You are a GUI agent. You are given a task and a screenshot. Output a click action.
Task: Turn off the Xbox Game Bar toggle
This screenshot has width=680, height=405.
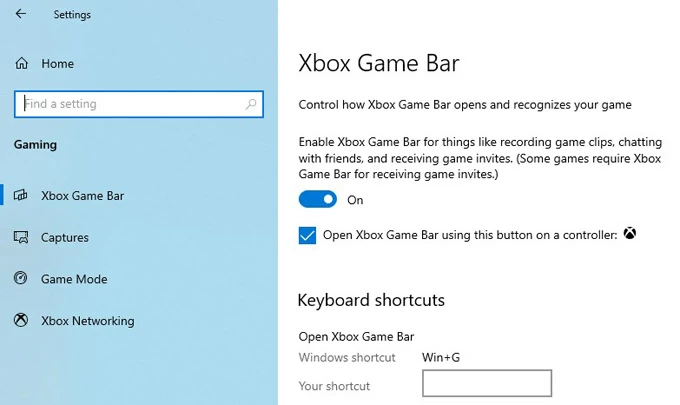click(x=317, y=199)
